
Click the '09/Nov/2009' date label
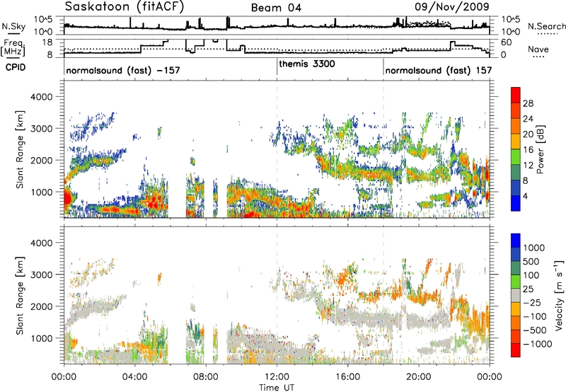[x=452, y=6]
